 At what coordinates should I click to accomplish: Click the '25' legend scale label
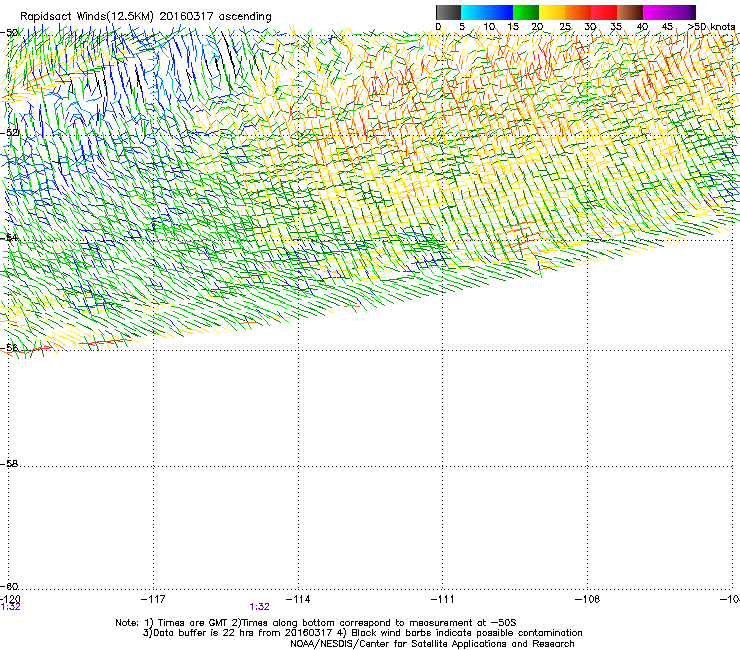565,27
